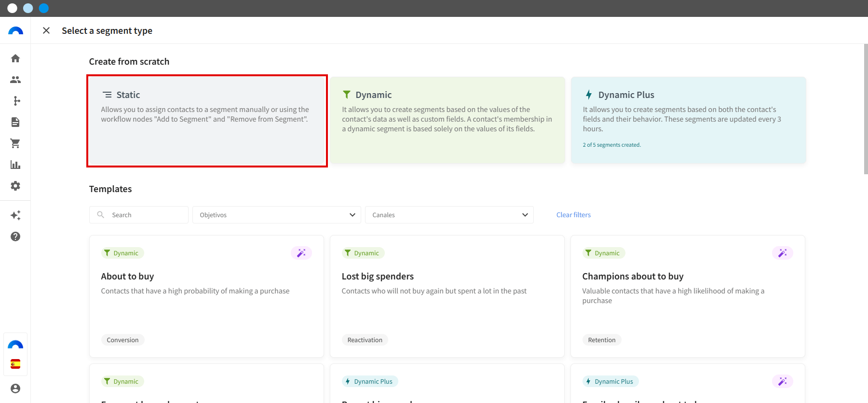Open the Lost big spenders template
The width and height of the screenshot is (868, 403).
447,296
